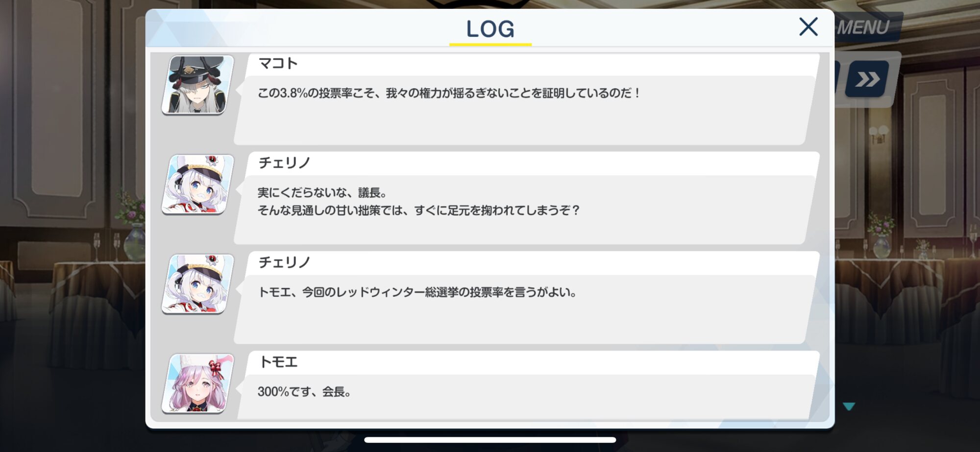This screenshot has width=980, height=452.
Task: Tap the iOS home indicator bar
Action: [x=490, y=440]
